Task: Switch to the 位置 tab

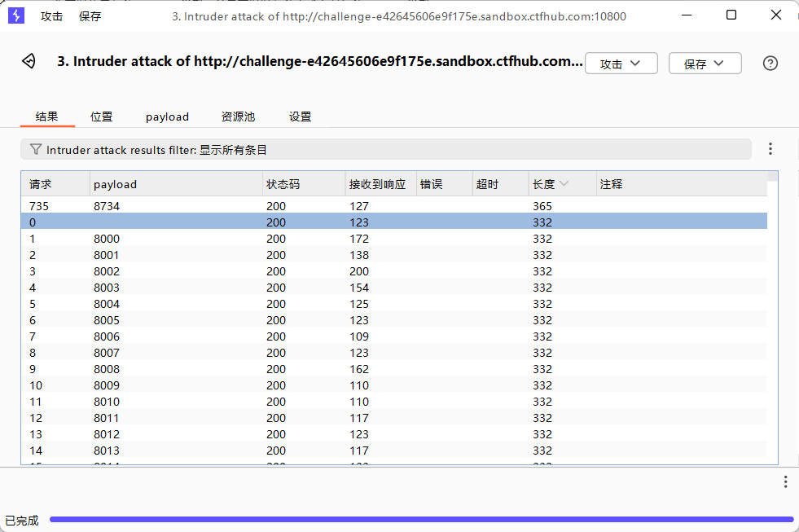Action: click(102, 117)
